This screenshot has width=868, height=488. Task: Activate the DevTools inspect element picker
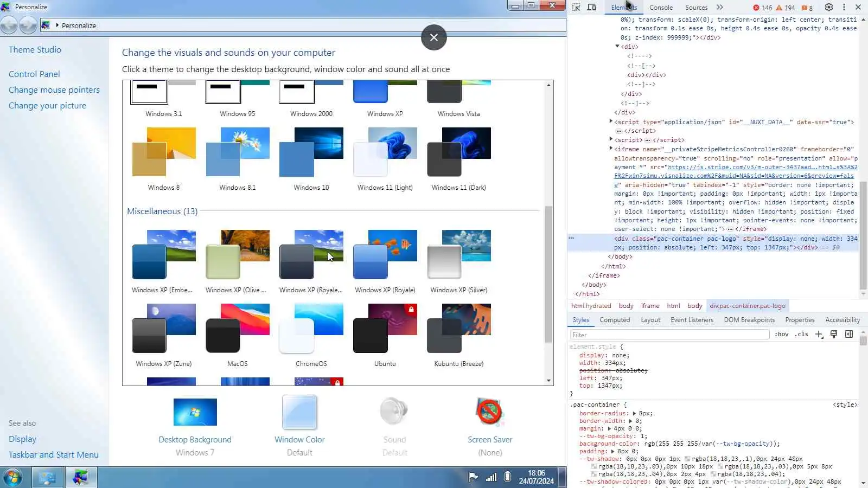pyautogui.click(x=576, y=8)
